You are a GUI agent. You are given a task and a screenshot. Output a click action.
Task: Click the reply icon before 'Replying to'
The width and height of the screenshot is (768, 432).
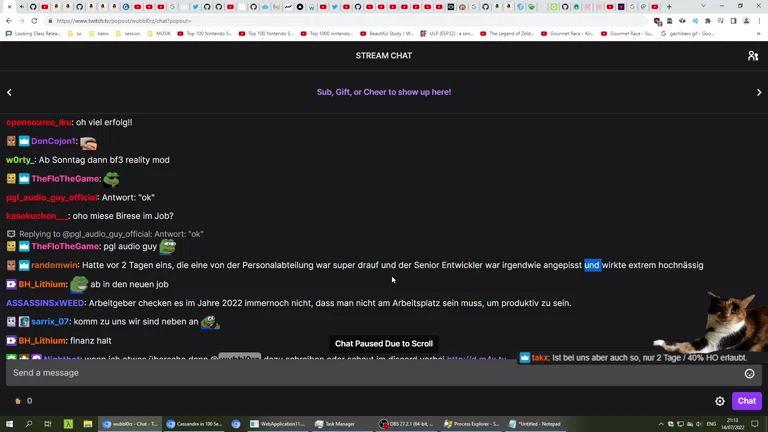11,234
